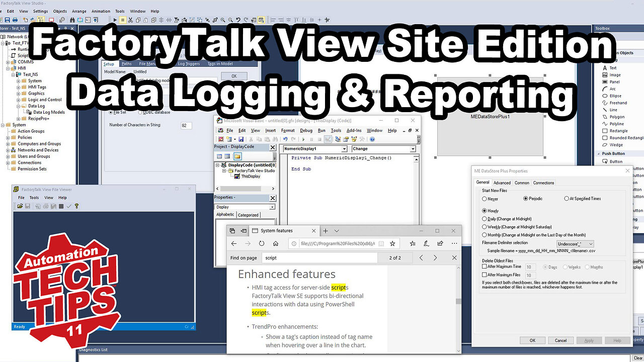Click the save icon in Visual Basic toolbar
The height and width of the screenshot is (362, 644).
click(242, 139)
